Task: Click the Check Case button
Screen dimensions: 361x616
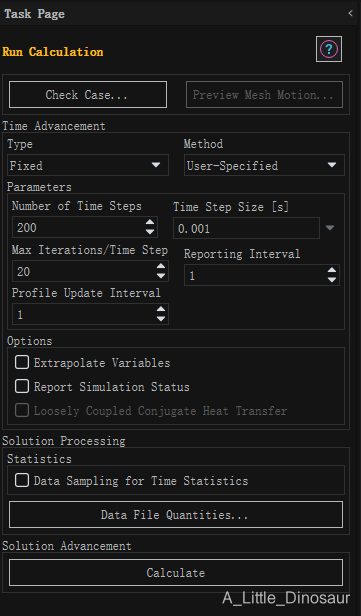Action: [88, 94]
